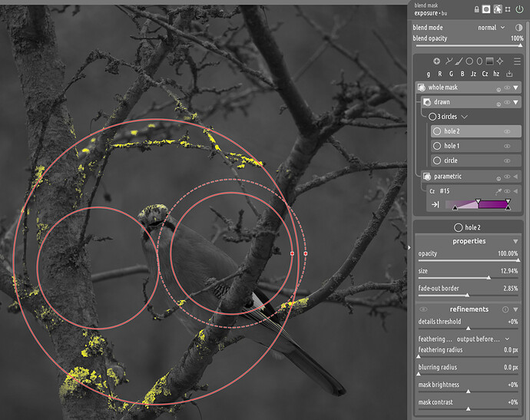Image resolution: width=530 pixels, height=420 pixels.
Task: Click the mask brightness slider
Action: coord(468,392)
